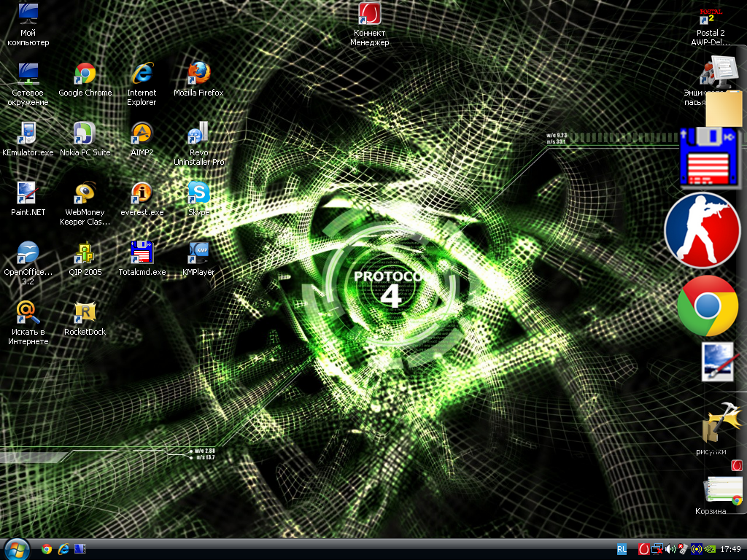Open the Google Chrome desktop shortcut
The width and height of the screenshot is (747, 560).
pyautogui.click(x=85, y=74)
